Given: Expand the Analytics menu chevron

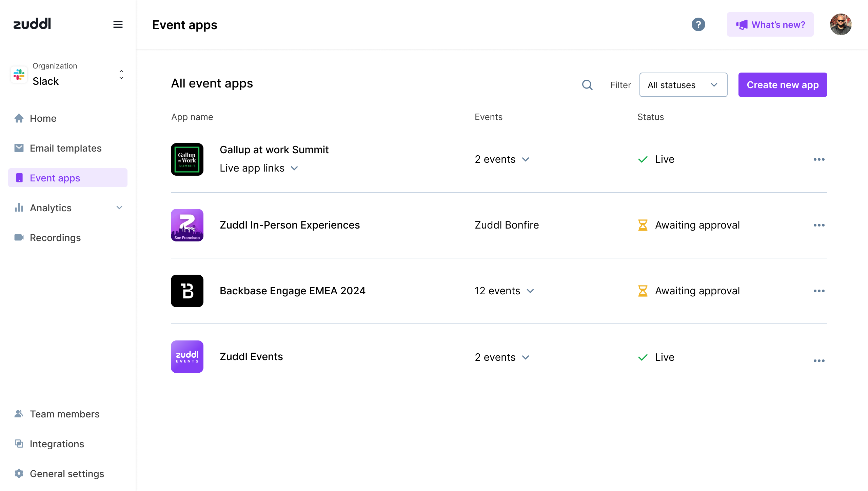Looking at the screenshot, I should 119,208.
